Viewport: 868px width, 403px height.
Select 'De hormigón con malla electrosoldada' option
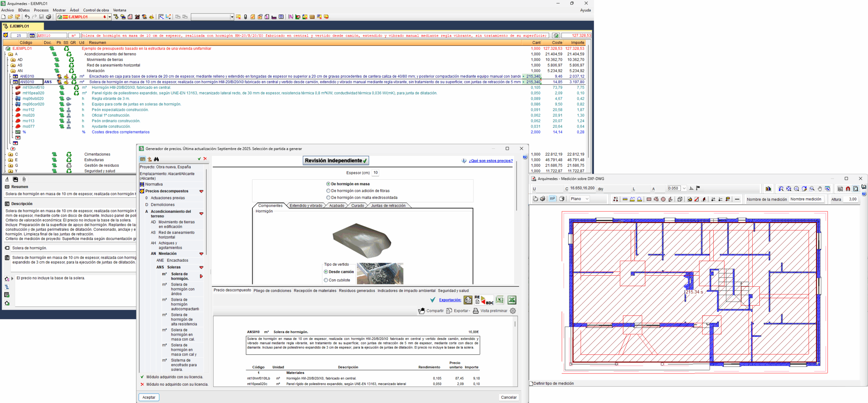328,198
